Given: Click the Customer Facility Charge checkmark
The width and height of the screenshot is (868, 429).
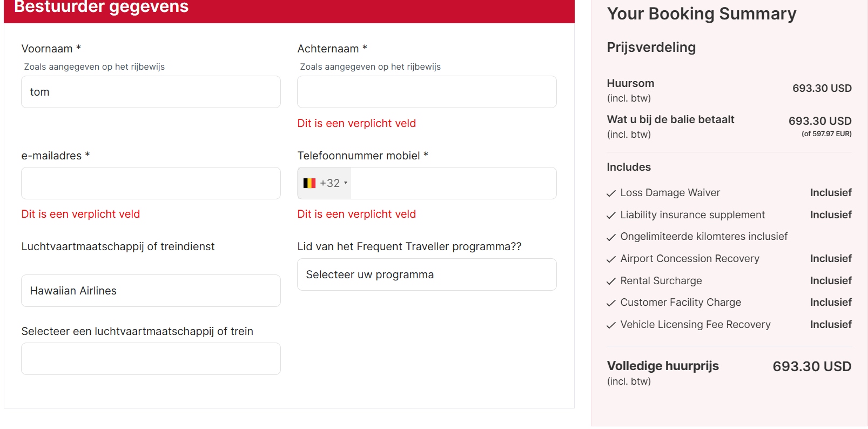Looking at the screenshot, I should (611, 303).
